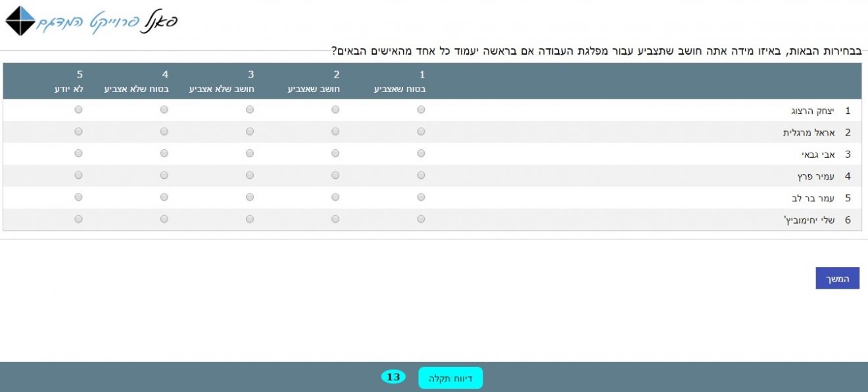
Task: Select חושב שלא אצביע for אראל מרגלית
Action: point(250,132)
